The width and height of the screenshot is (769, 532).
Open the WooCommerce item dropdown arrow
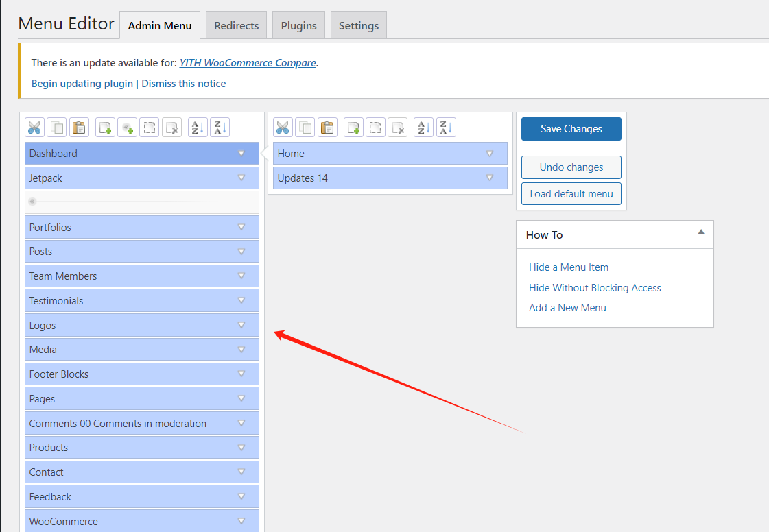click(241, 521)
